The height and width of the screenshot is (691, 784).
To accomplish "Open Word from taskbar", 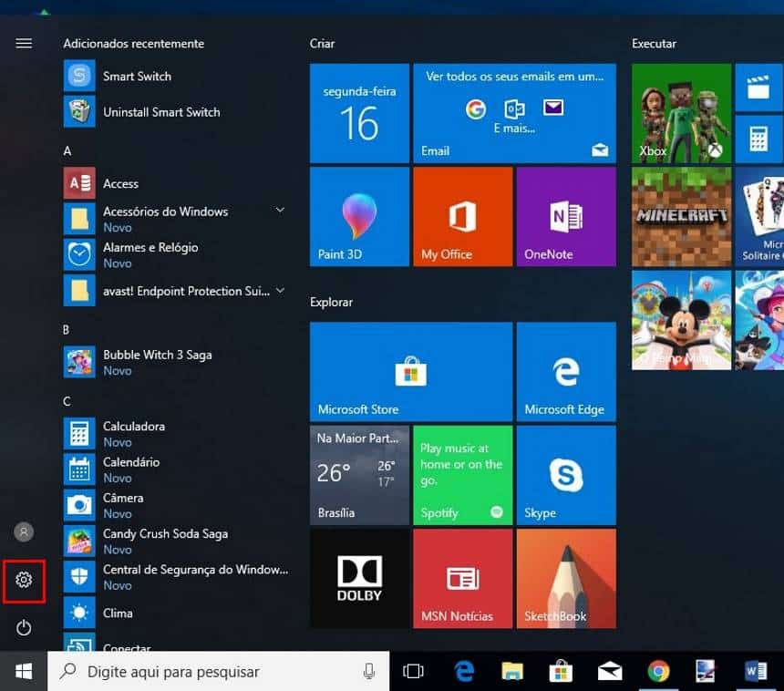I will point(756,671).
